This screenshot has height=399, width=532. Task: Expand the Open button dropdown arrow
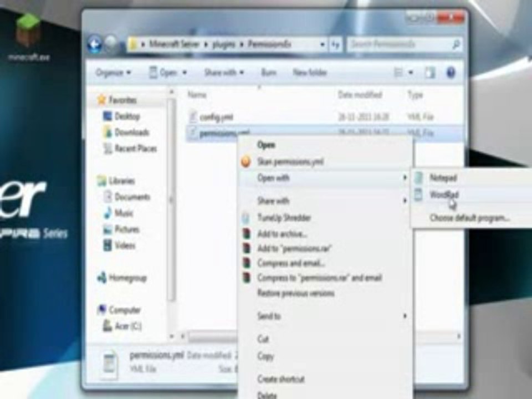coord(185,73)
